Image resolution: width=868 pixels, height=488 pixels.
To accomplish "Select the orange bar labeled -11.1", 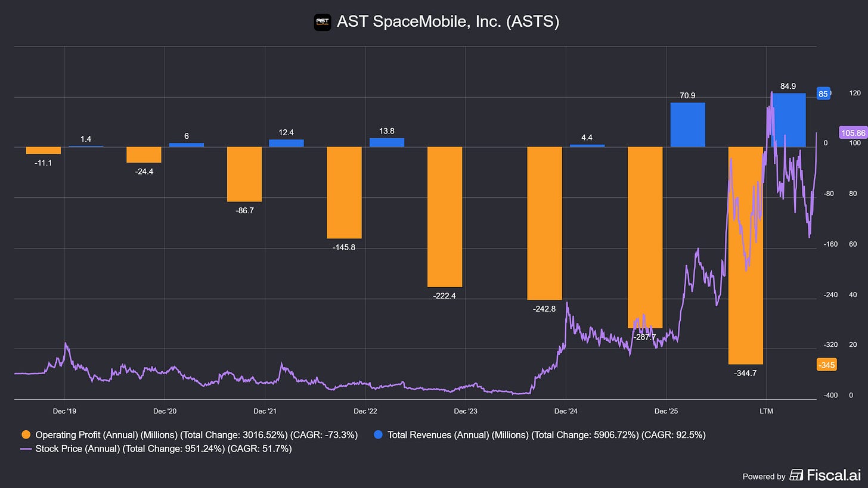I will pos(44,151).
